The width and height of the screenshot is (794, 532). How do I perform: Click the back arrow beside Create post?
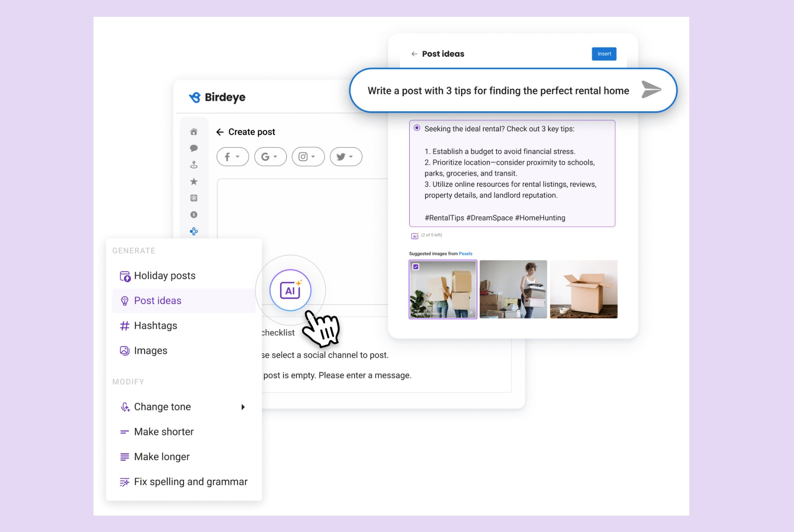coord(220,132)
